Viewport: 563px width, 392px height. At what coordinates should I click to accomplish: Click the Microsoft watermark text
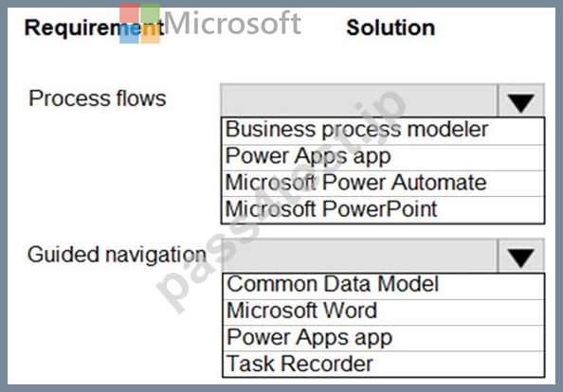pyautogui.click(x=232, y=23)
